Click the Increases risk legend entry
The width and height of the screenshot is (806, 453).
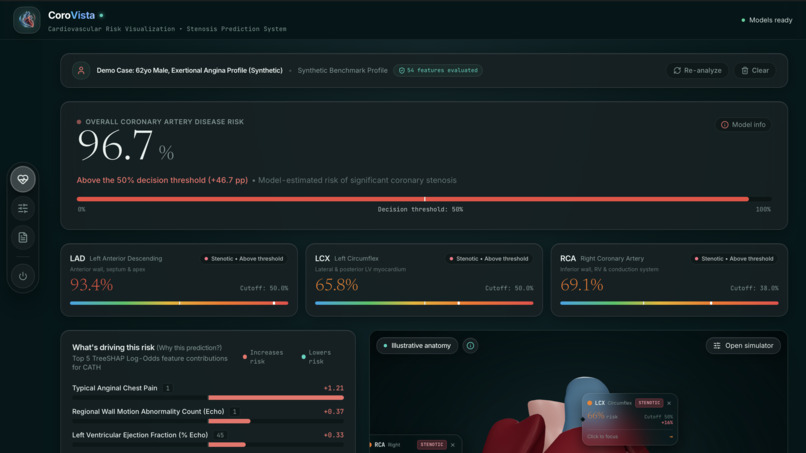coord(263,357)
